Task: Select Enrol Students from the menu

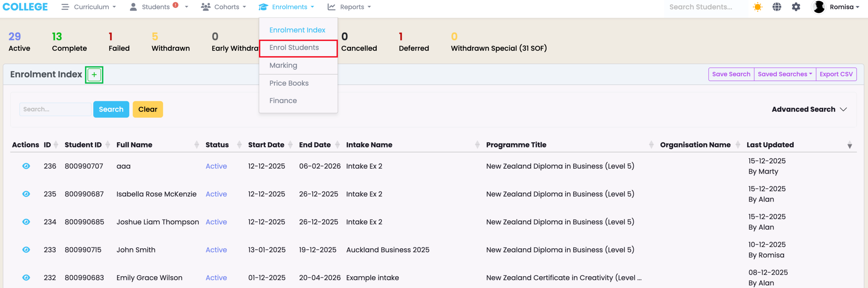Action: 294,48
